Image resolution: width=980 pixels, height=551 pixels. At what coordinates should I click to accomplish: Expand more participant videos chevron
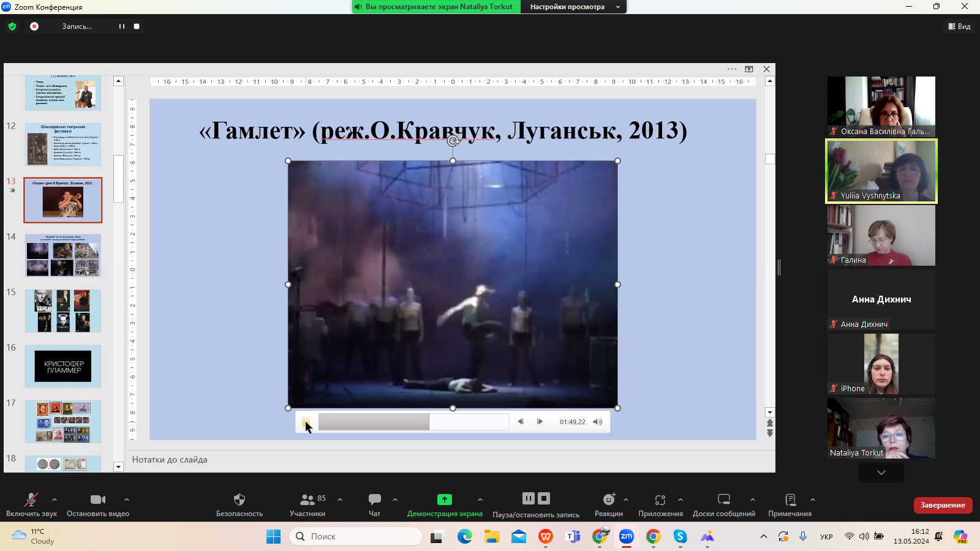(881, 473)
